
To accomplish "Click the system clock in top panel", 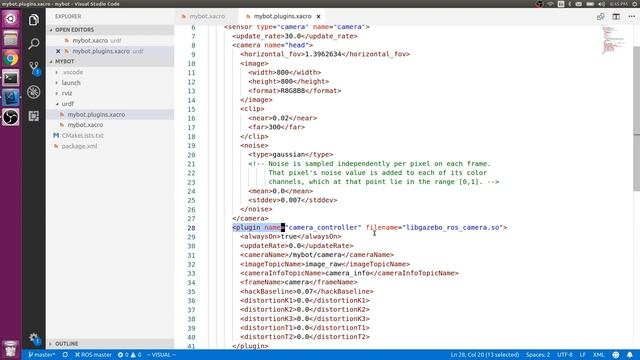I will (x=618, y=4).
